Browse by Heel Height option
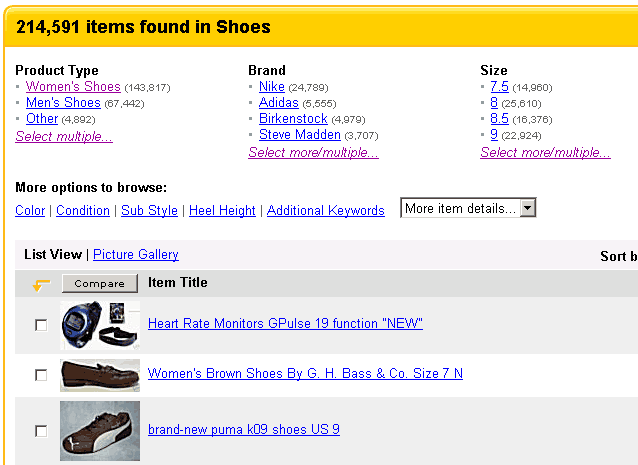638x465 pixels. pos(222,211)
